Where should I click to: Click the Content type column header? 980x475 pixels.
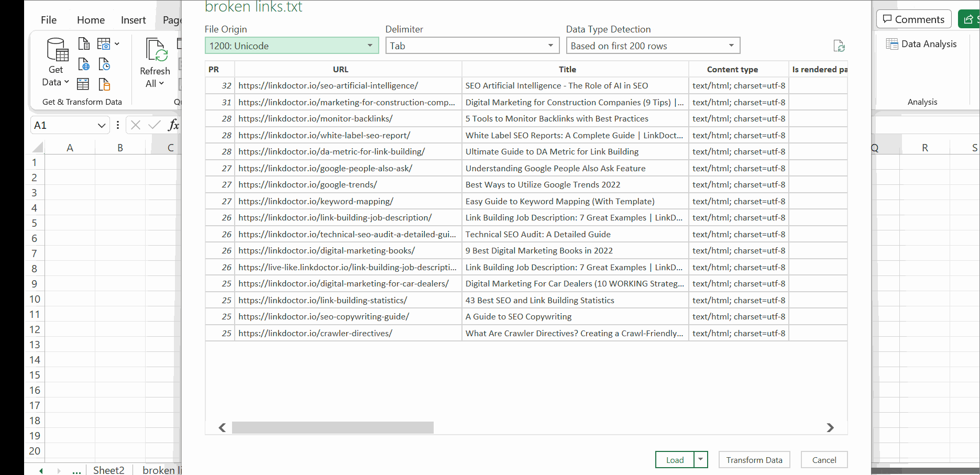(x=739, y=69)
